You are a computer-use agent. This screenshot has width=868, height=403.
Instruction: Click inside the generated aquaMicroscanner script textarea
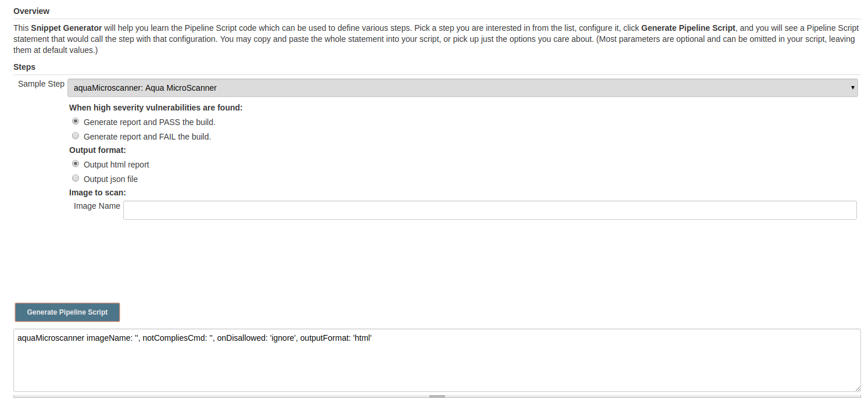point(437,361)
